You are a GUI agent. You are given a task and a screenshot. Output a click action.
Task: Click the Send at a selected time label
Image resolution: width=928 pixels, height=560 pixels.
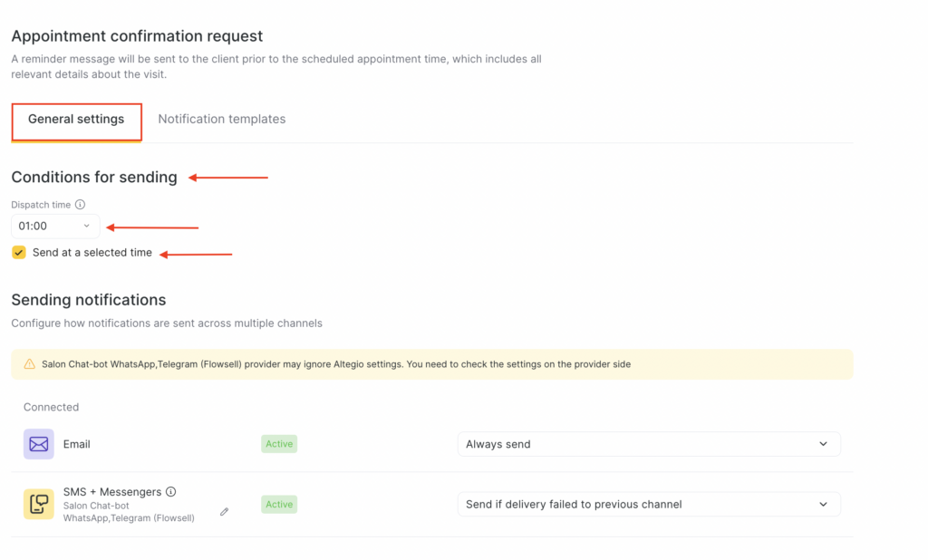[92, 253]
